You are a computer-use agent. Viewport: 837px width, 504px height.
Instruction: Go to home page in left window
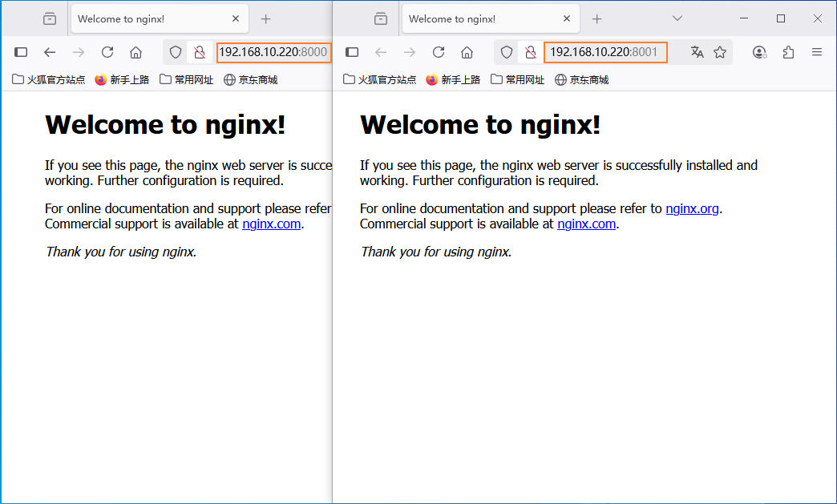[x=136, y=52]
